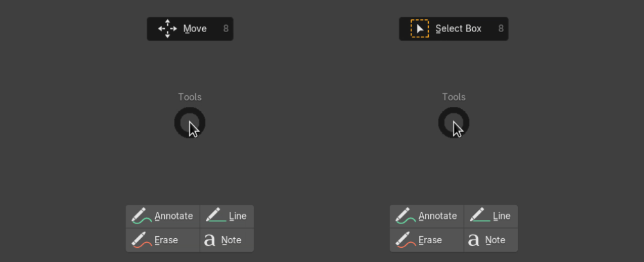Activate the Move pie menu entry label

[195, 29]
